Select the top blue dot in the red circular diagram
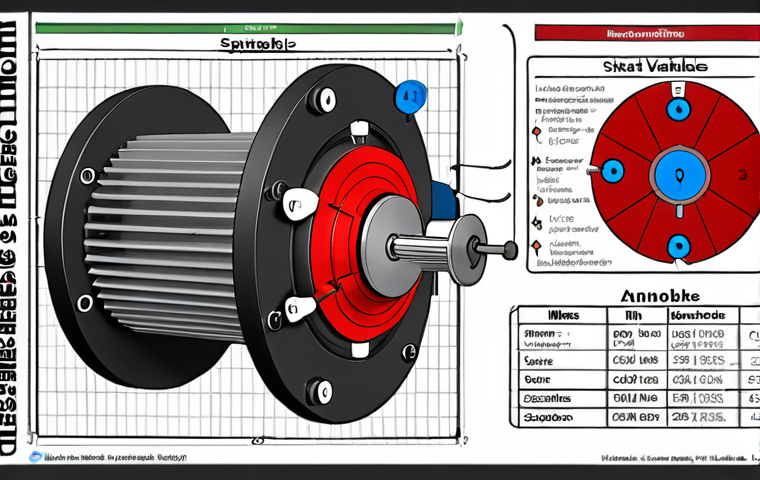Image resolution: width=760 pixels, height=480 pixels. point(679,109)
